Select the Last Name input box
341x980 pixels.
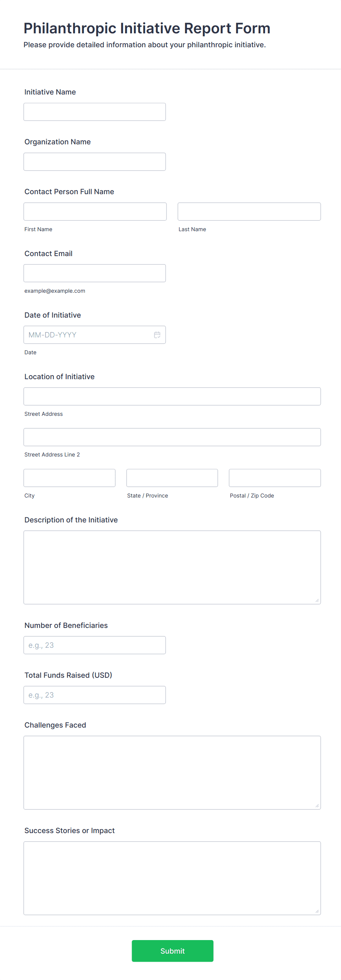(249, 211)
